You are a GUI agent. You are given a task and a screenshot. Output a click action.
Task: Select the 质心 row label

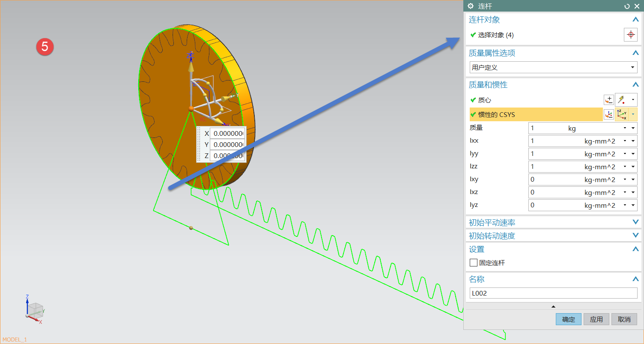pyautogui.click(x=485, y=100)
